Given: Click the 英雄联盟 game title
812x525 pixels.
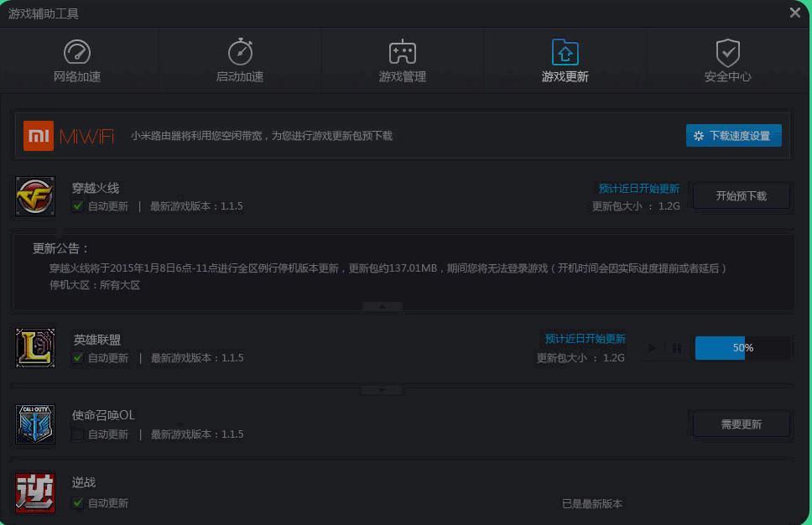Looking at the screenshot, I should 96,340.
